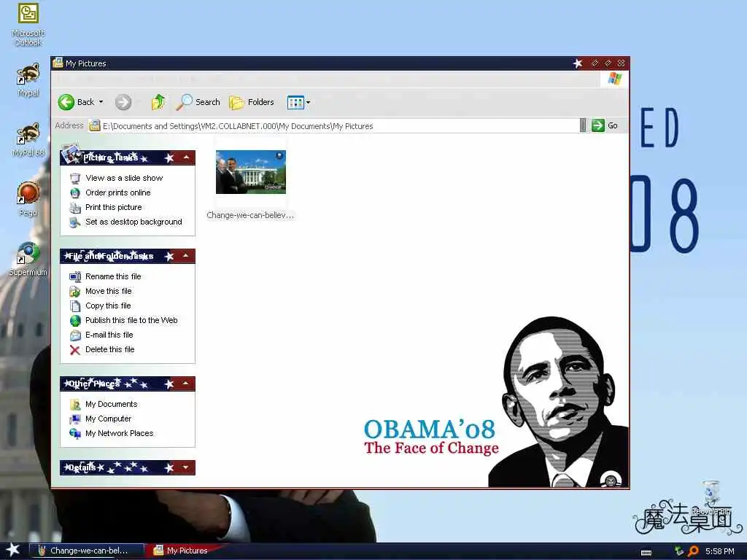Select the Change-we-can-believe picture thumbnail
Viewport: 747px width, 560px height.
tap(251, 172)
